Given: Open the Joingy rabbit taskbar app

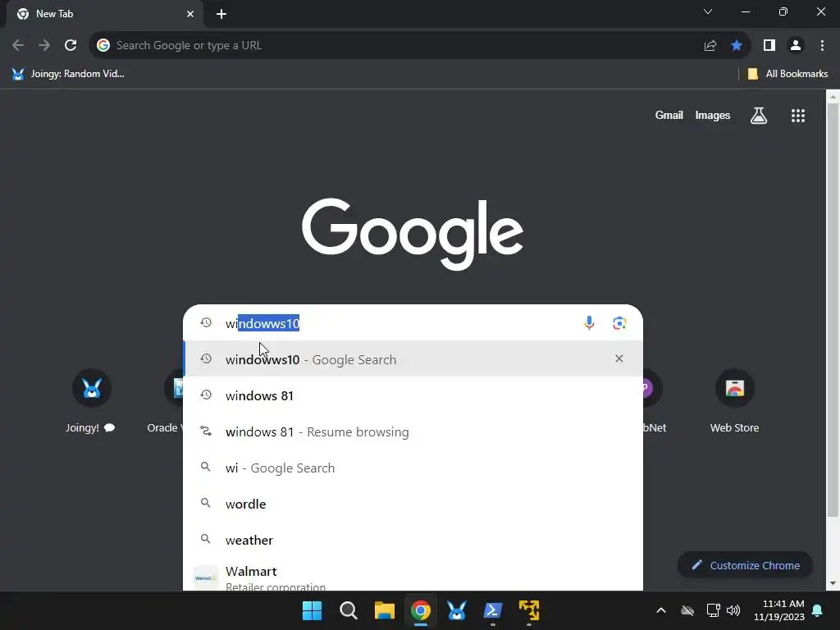Looking at the screenshot, I should [456, 610].
